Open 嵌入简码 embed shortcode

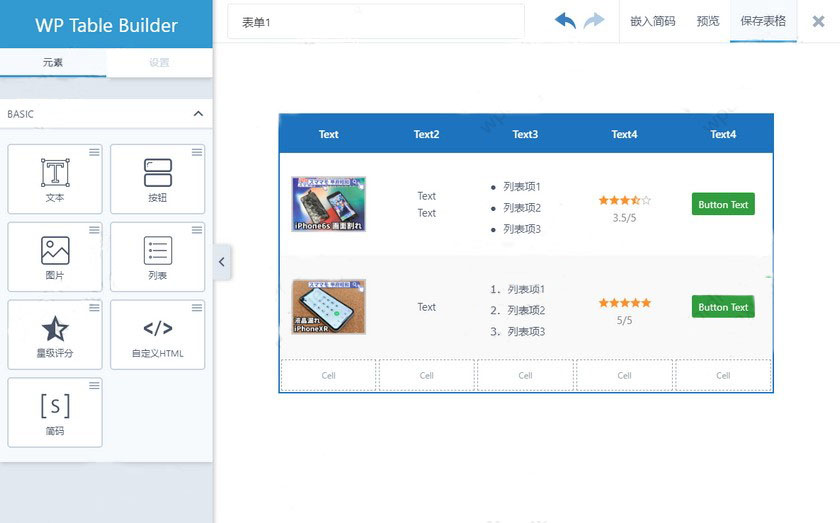(652, 21)
